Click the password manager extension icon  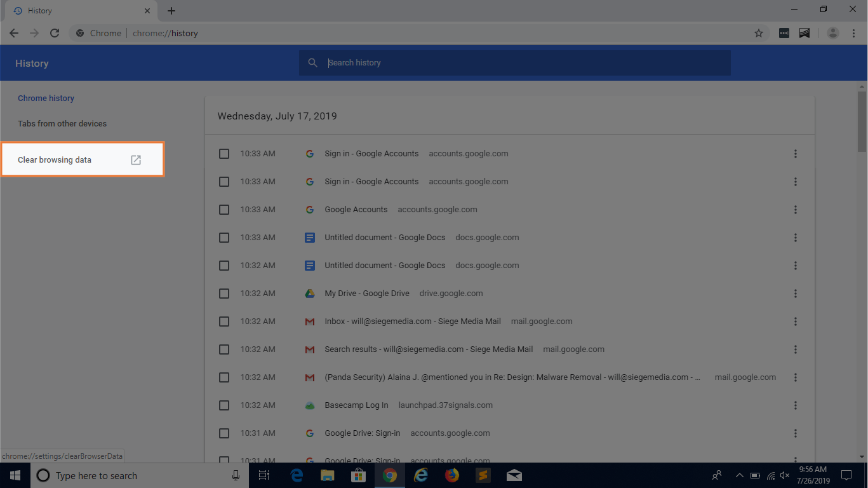click(784, 33)
